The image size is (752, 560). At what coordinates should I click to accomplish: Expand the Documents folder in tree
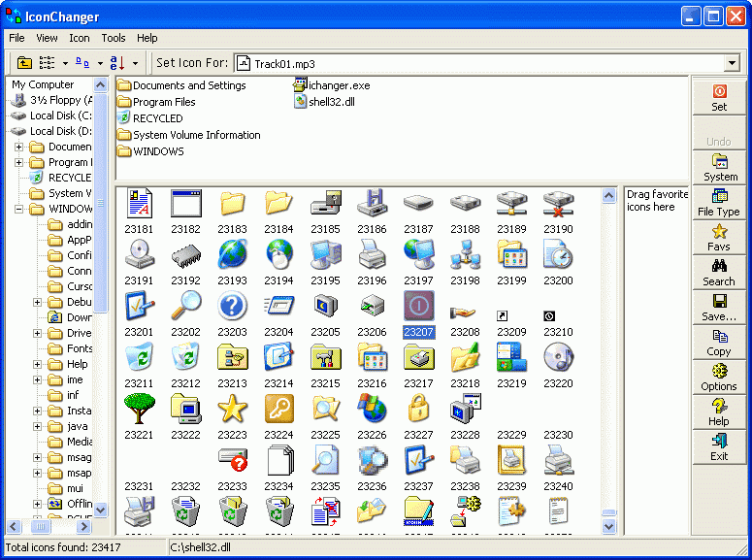pyautogui.click(x=18, y=147)
